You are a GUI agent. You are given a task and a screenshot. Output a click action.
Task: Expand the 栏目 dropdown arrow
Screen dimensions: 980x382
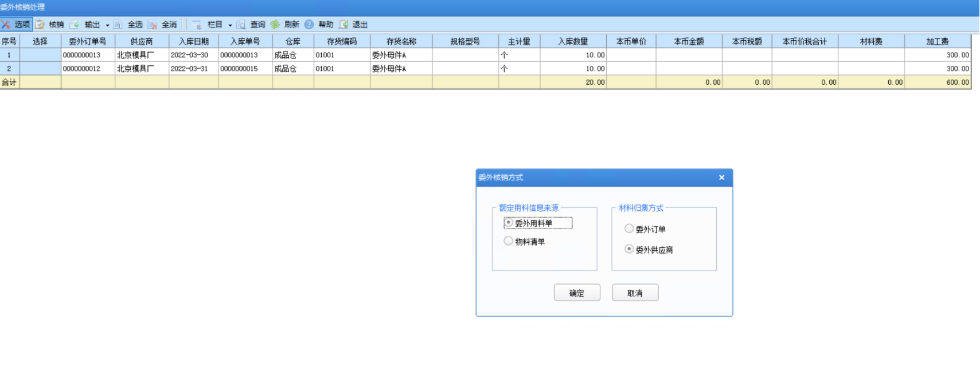[x=230, y=25]
